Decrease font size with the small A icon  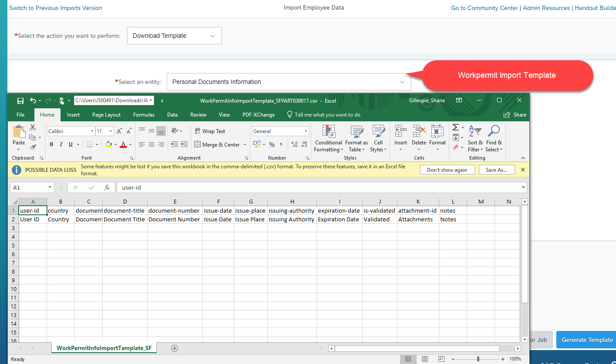pos(129,131)
